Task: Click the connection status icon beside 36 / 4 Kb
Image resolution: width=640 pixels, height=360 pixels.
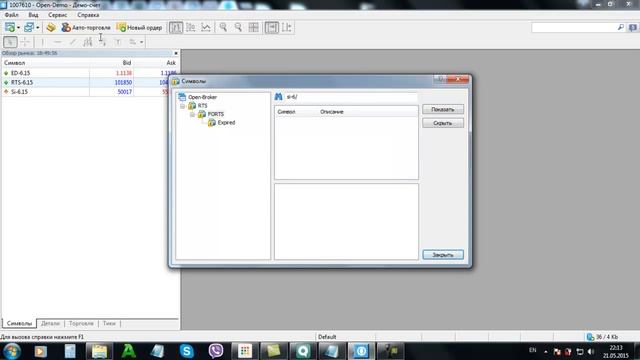Action: tap(590, 337)
